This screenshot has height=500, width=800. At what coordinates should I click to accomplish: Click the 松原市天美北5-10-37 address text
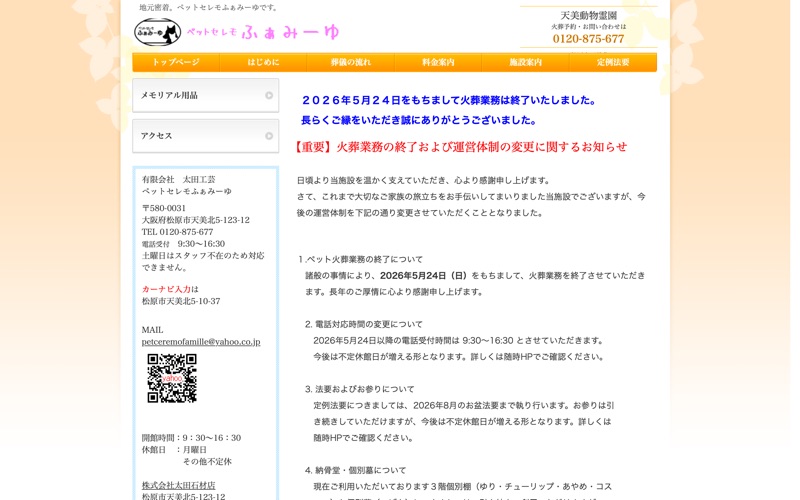click(181, 301)
